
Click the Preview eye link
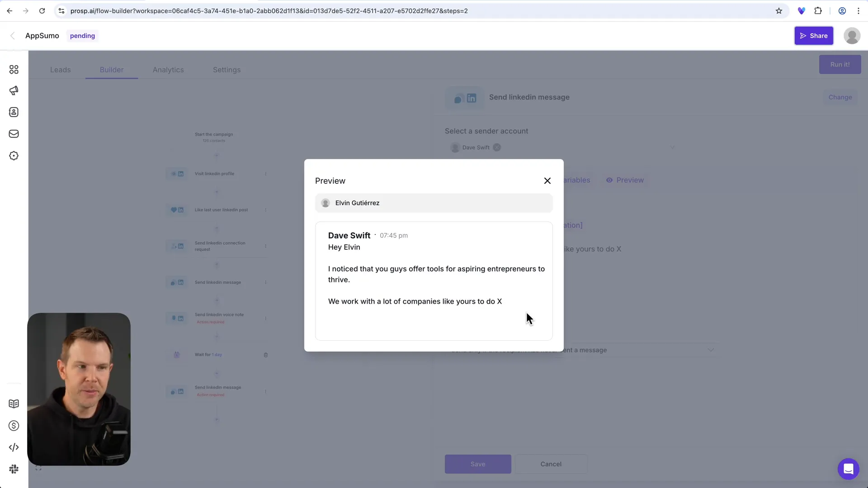point(625,180)
